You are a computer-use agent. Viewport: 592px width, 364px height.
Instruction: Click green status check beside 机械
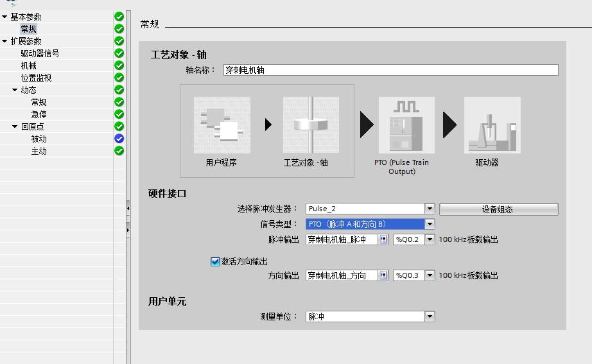tap(119, 65)
